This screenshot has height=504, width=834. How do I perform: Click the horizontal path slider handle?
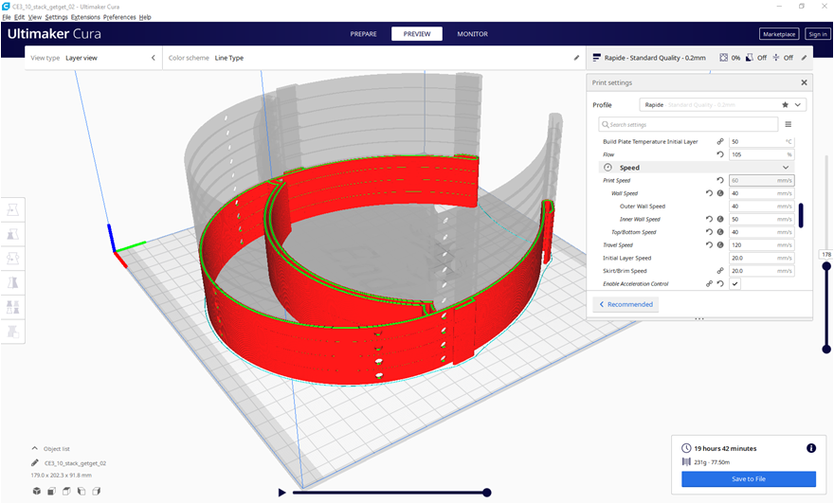point(487,493)
